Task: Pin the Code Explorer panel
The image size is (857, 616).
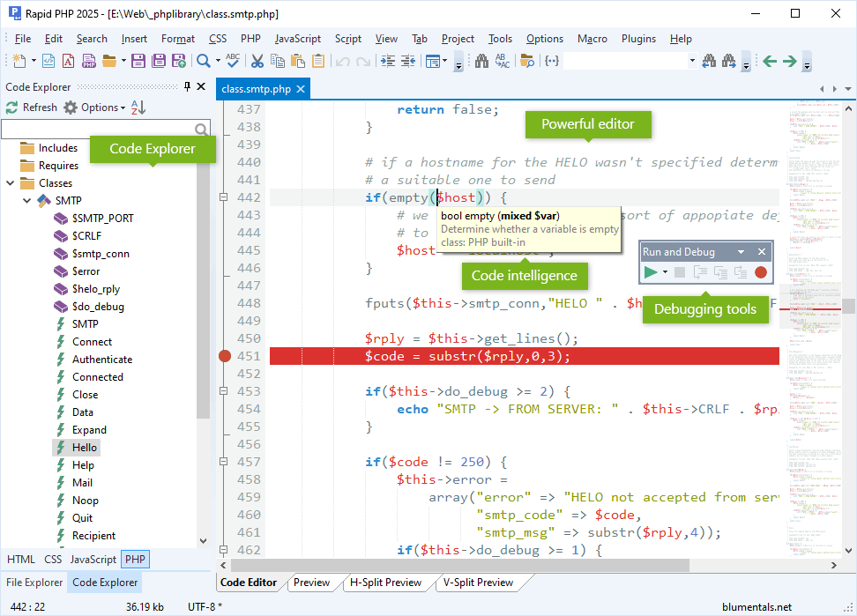Action: [187, 86]
